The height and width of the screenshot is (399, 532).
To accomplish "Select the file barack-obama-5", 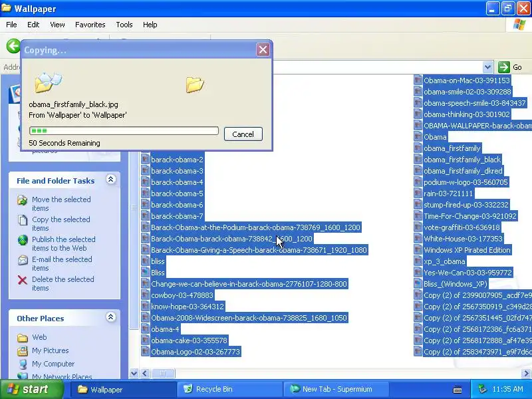I will pyautogui.click(x=177, y=194).
